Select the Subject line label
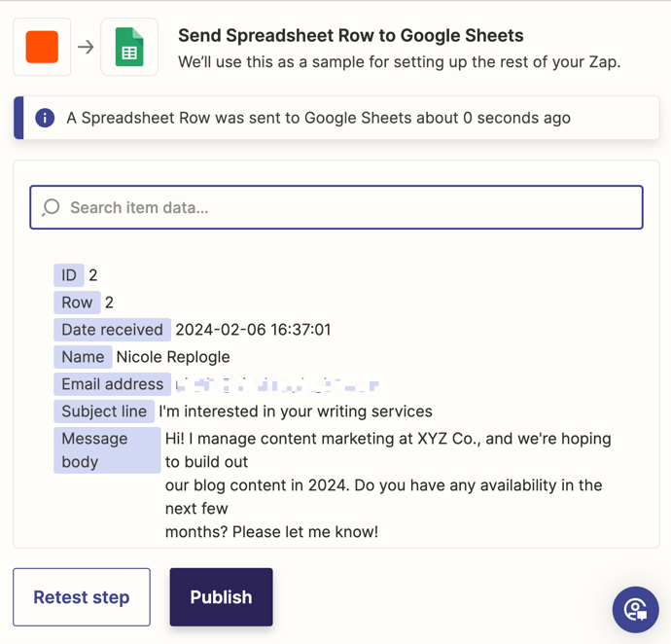This screenshot has height=644, width=671. pyautogui.click(x=104, y=411)
